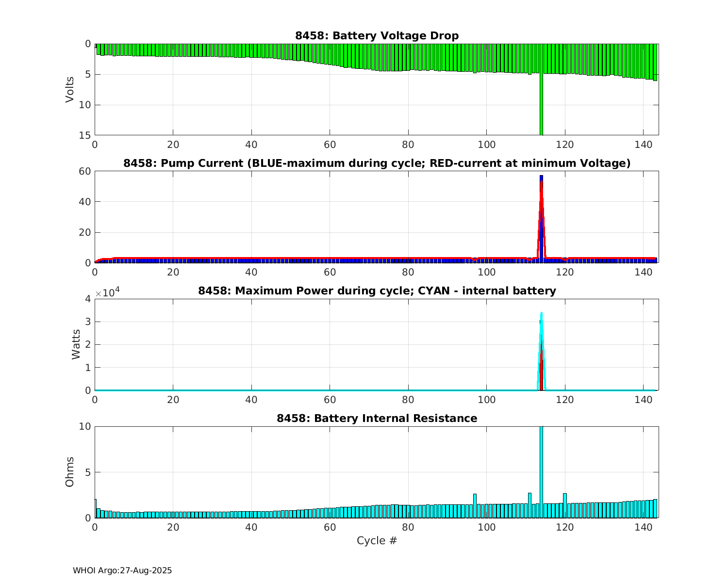Select the tallest internal resistance bar

pyautogui.click(x=541, y=466)
